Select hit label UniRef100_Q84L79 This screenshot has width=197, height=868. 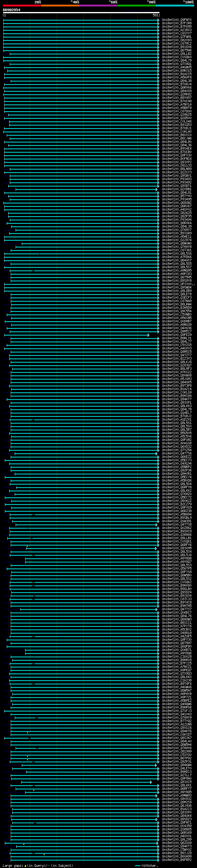click(x=177, y=61)
